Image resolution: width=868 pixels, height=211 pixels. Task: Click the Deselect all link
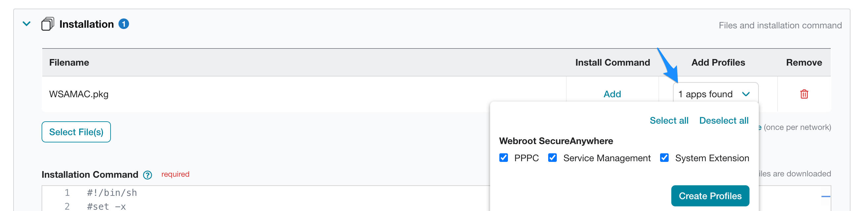pos(724,120)
